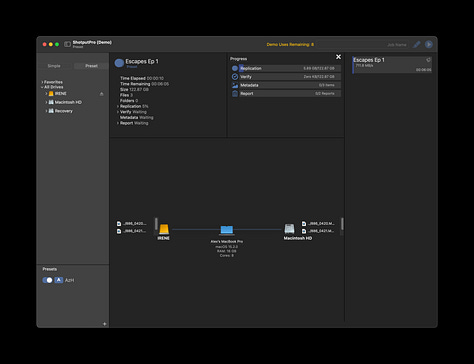Click the Metadata image icon in Progress
Image resolution: width=474 pixels, height=364 pixels.
tap(235, 85)
